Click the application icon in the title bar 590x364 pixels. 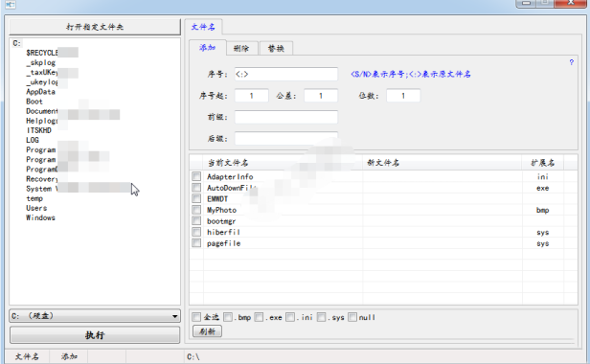(11, 5)
